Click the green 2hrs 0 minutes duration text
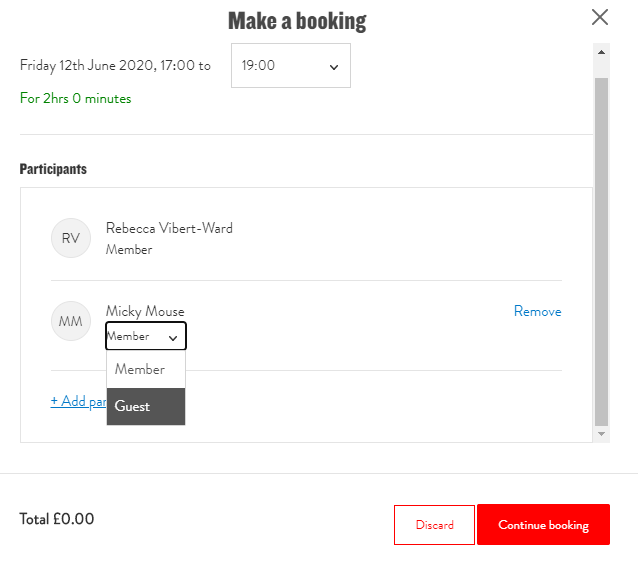 click(75, 98)
